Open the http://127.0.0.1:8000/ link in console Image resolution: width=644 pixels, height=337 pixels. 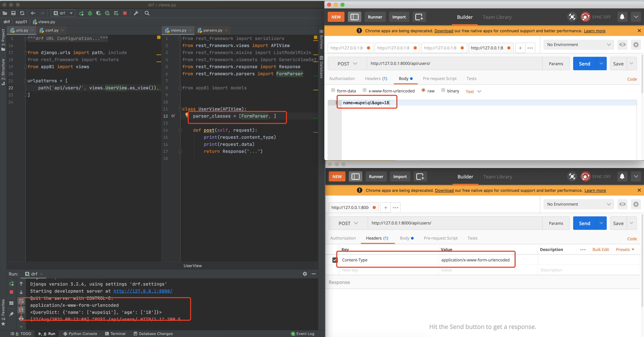143,291
